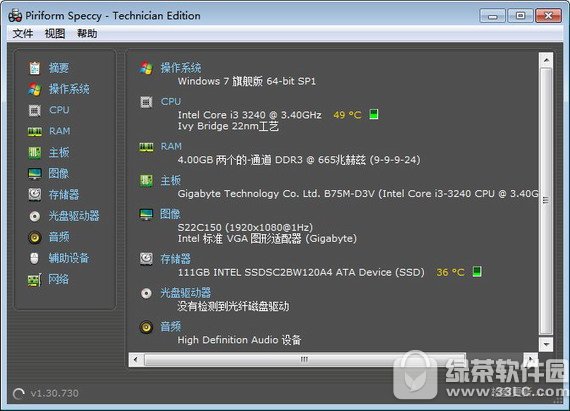Click the Intel Core i3 3240 @ 3.40GHz text

click(250, 115)
